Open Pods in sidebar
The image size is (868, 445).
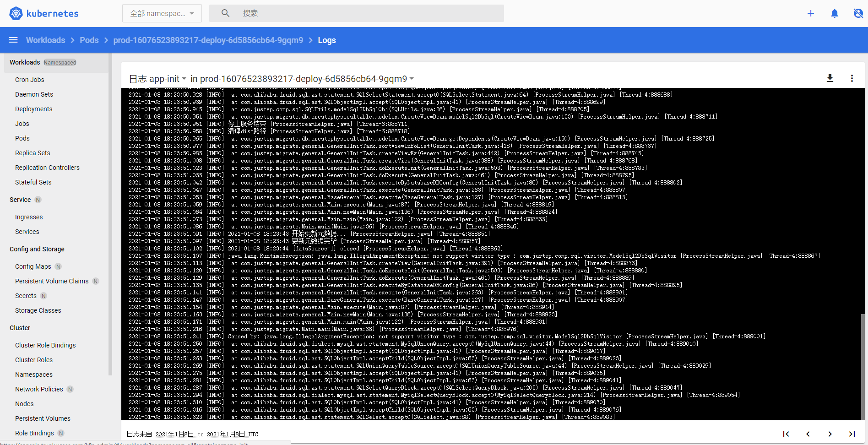(x=22, y=138)
